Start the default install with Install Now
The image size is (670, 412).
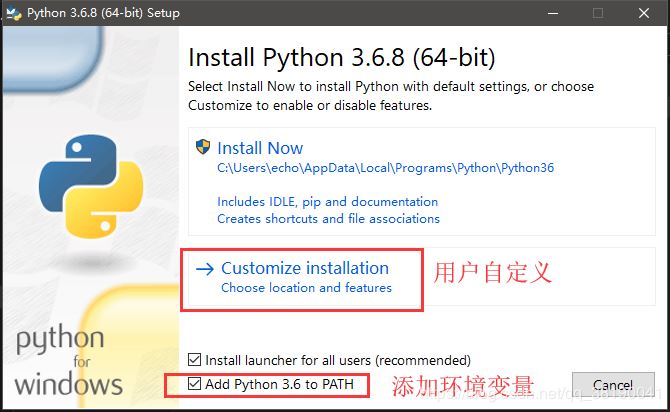tap(260, 148)
